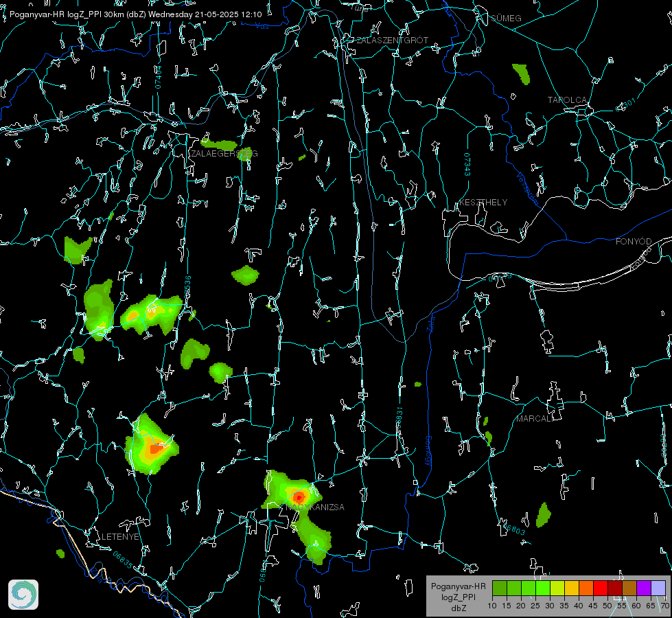Click the road number 06835 label
Viewport: 672px width, 618px height.
[123, 560]
